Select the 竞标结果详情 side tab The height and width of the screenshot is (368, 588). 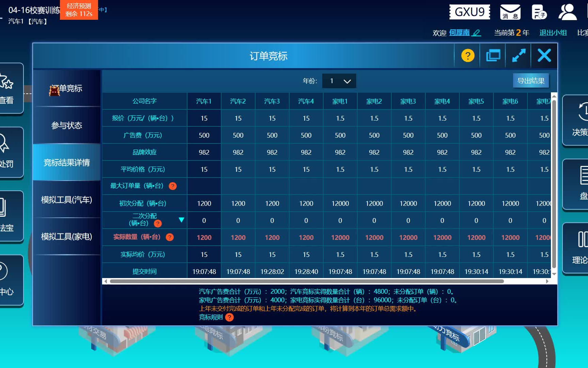[67, 163]
